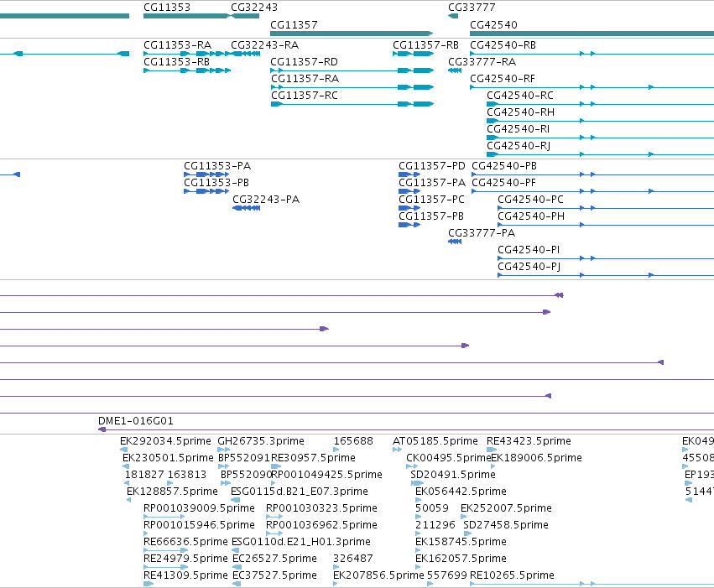The width and height of the screenshot is (714, 588).
Task: Click the CG11357 gene span
Action: point(352,34)
